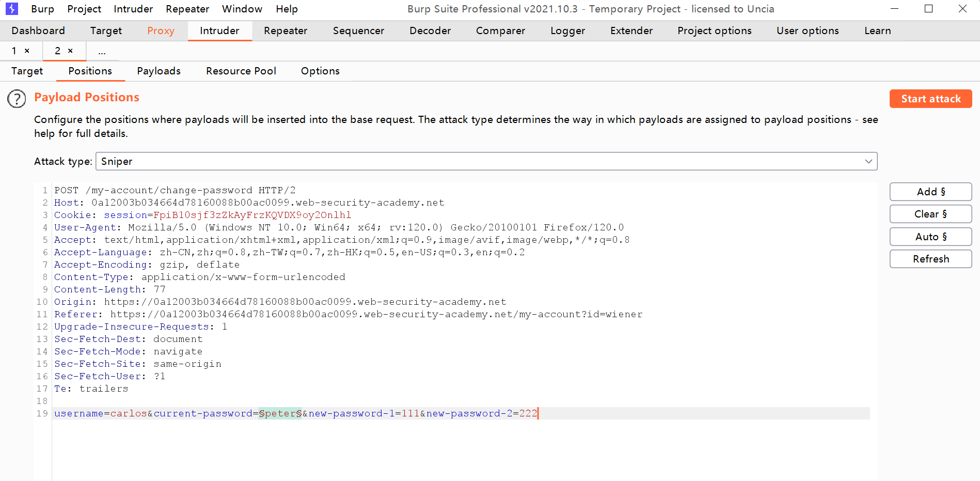
Task: Click the Content-Type header line
Action: tap(200, 277)
